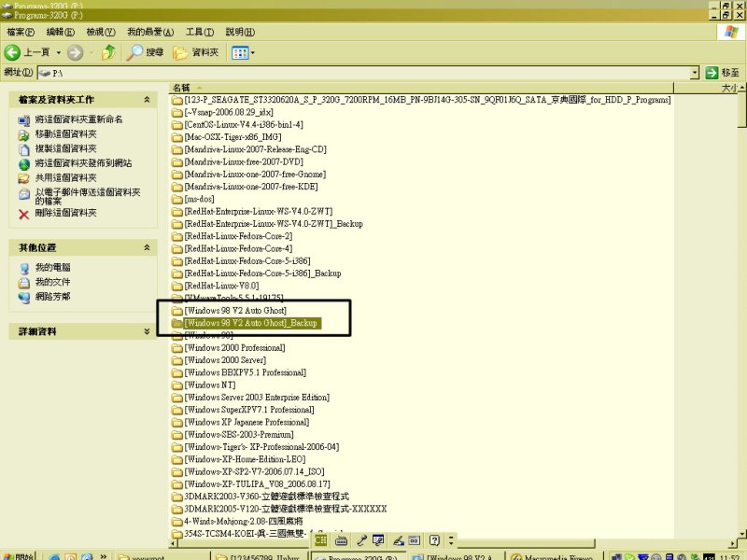
Task: Open the 我的最愛(A) menu
Action: [x=150, y=32]
